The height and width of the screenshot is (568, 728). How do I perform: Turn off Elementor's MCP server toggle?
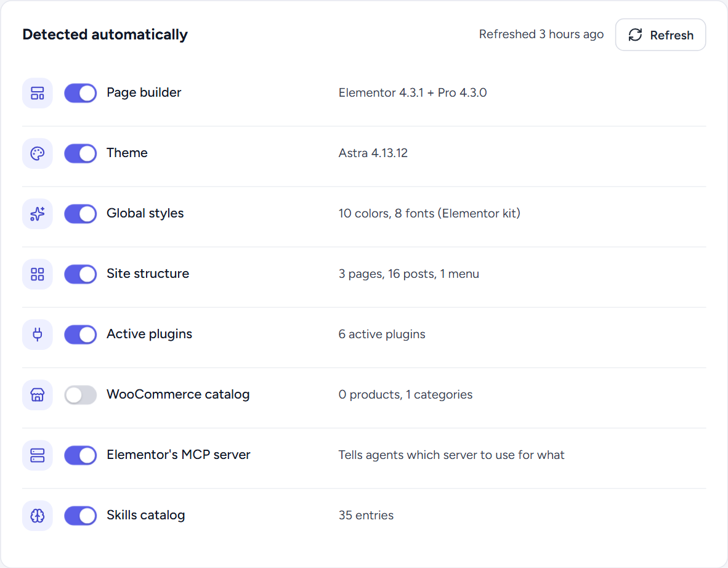[80, 455]
